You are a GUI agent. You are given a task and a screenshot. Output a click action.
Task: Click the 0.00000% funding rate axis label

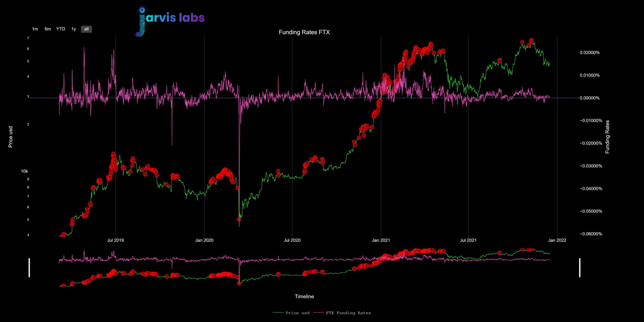click(589, 98)
